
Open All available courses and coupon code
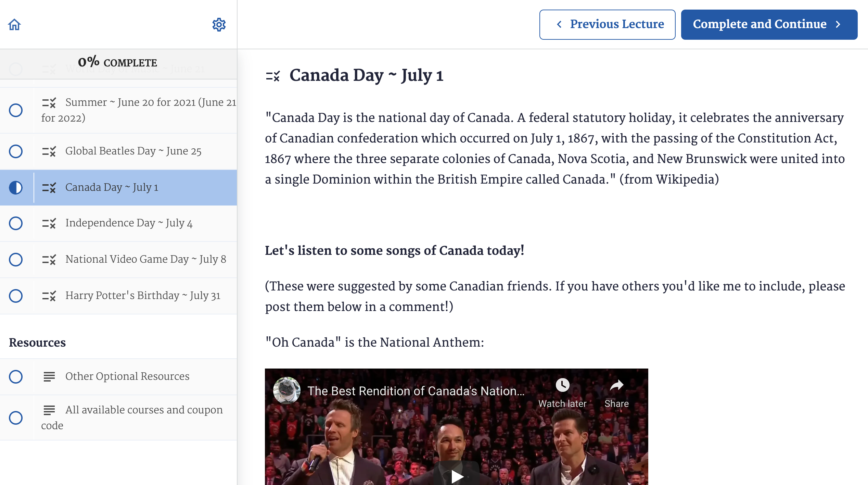[x=118, y=418]
